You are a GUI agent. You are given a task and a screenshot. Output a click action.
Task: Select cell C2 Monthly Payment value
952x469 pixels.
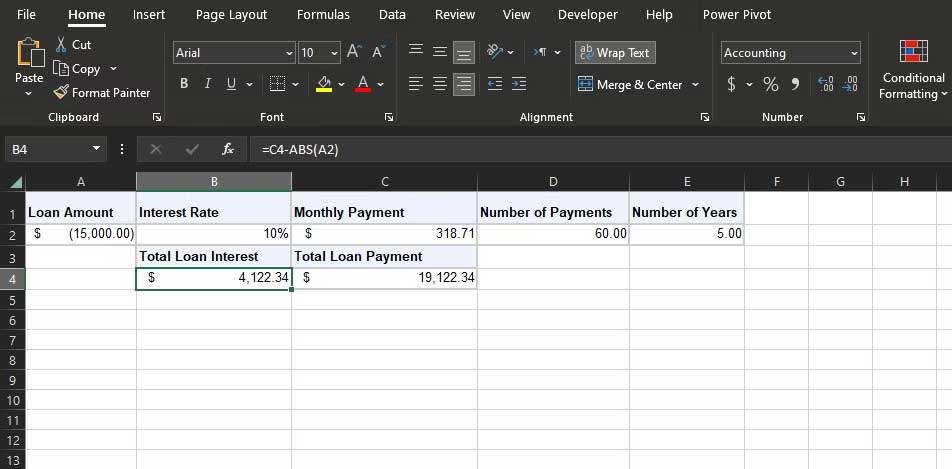click(x=384, y=234)
